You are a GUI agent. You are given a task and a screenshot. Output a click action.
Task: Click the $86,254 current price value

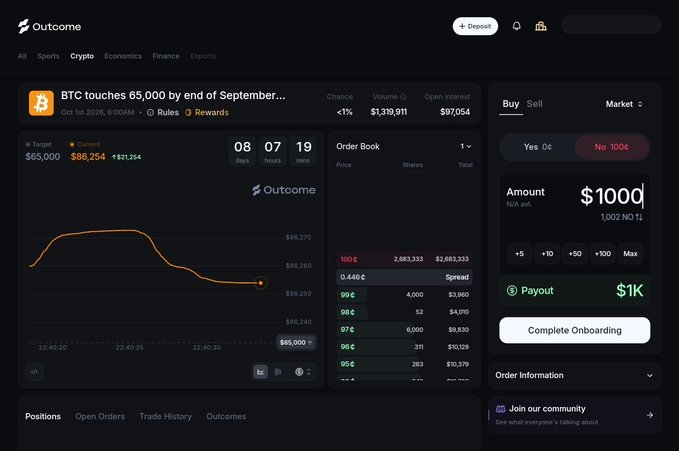88,156
